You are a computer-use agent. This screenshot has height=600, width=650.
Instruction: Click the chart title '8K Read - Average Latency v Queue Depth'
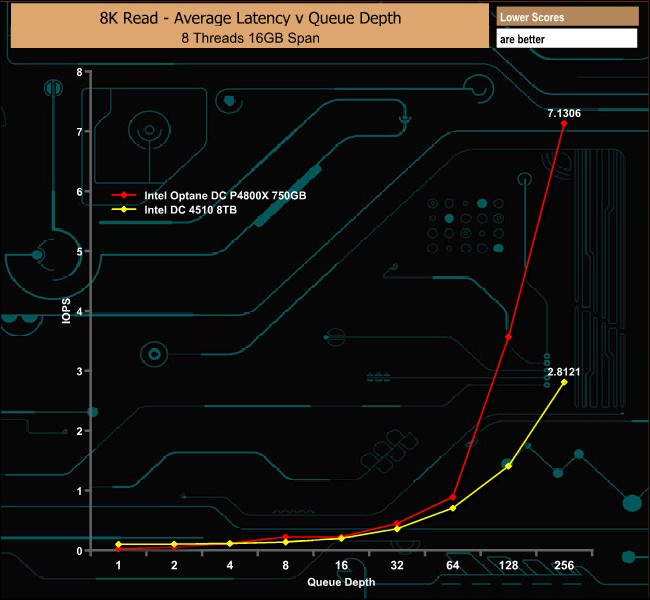(250, 18)
